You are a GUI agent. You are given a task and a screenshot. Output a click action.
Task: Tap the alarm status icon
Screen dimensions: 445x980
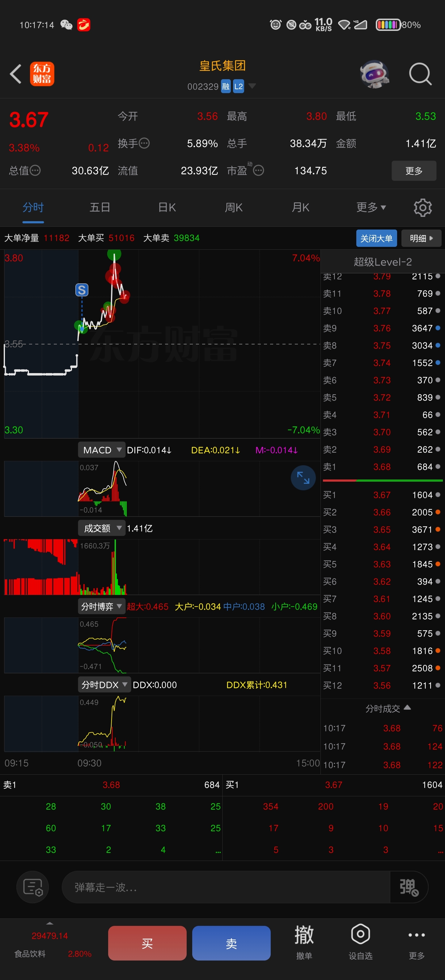pyautogui.click(x=276, y=25)
